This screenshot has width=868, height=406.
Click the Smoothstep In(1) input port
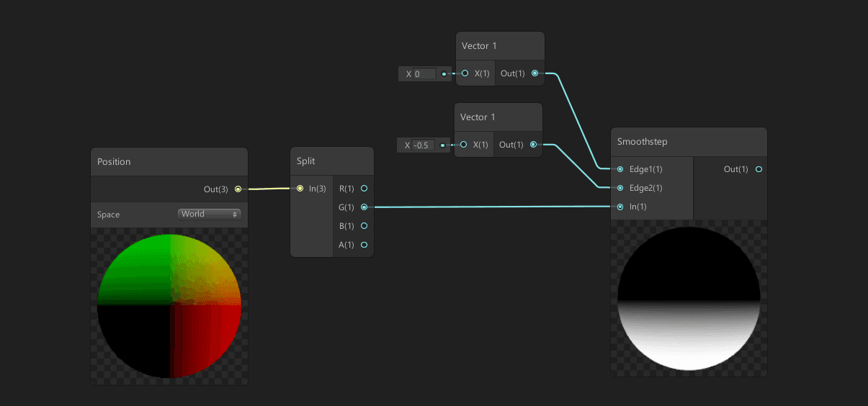[620, 207]
